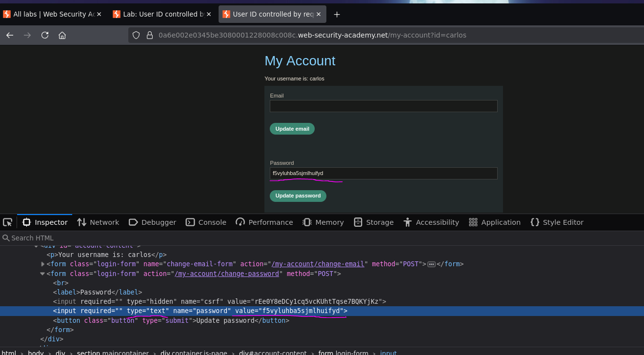644x355 pixels.
Task: Click the Update email button
Action: (x=292, y=129)
